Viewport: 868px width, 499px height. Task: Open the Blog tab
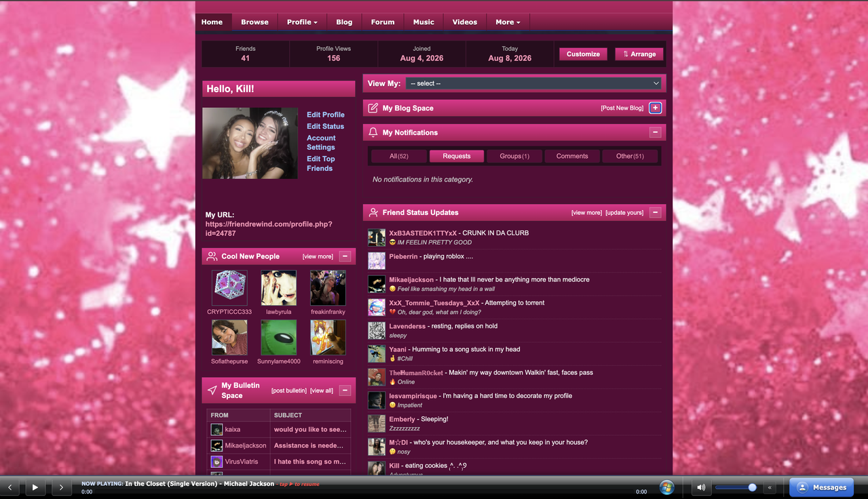pyautogui.click(x=344, y=22)
